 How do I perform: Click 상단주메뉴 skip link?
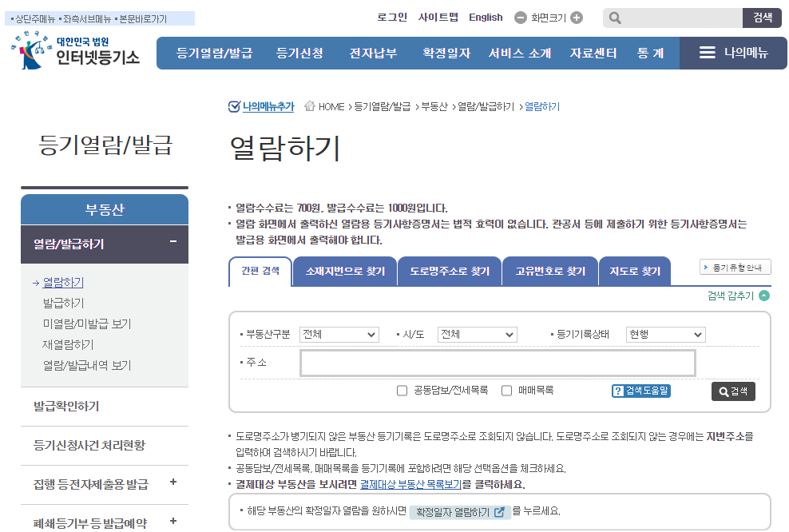[34, 19]
